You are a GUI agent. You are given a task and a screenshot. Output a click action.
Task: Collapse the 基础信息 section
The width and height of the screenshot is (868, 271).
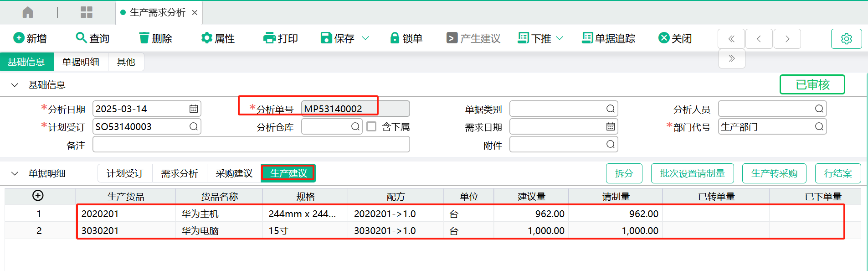(x=15, y=85)
